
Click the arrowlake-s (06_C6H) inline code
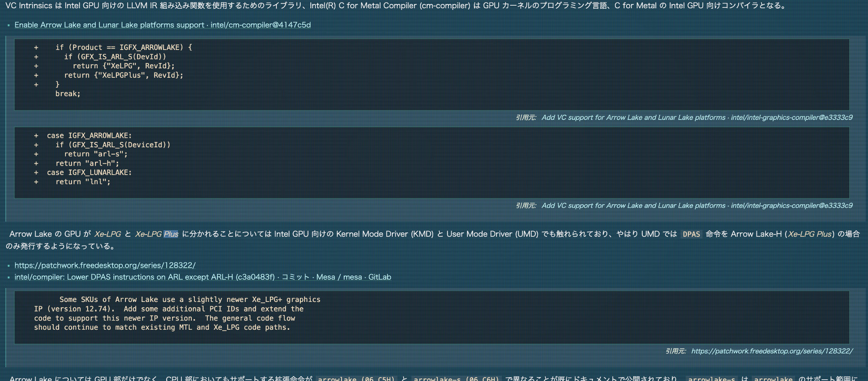pos(456,378)
